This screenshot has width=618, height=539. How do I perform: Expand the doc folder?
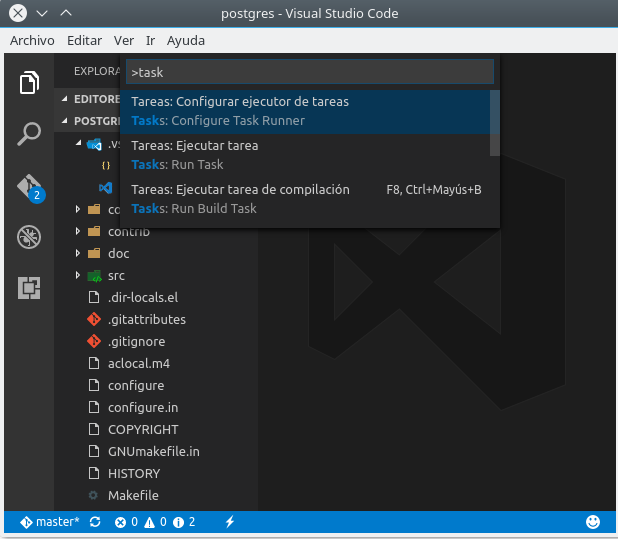[x=118, y=253]
